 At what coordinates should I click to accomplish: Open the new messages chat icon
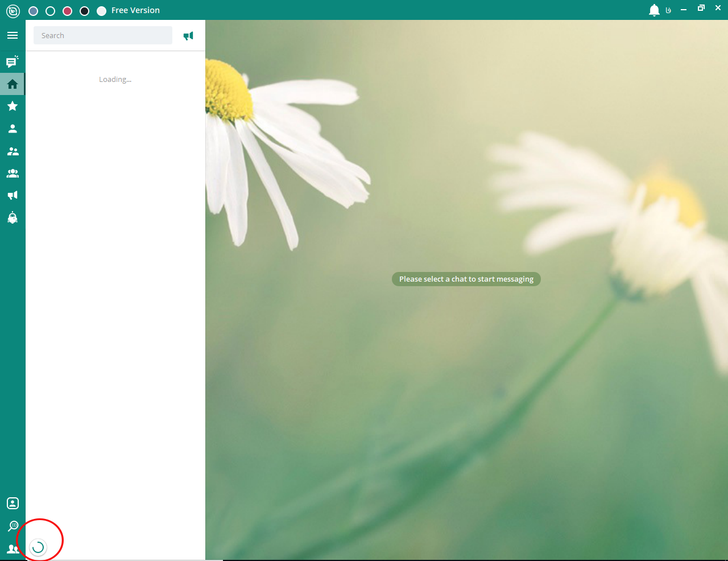(x=12, y=61)
